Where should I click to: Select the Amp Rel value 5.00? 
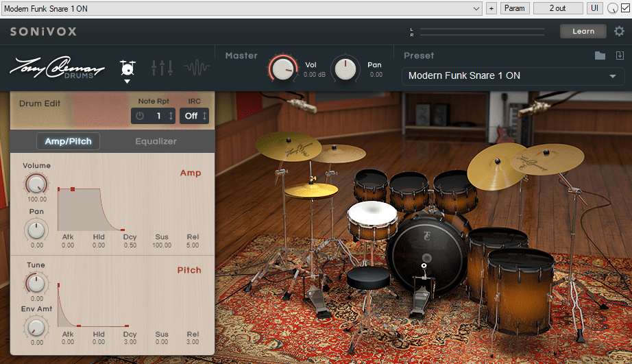(193, 245)
